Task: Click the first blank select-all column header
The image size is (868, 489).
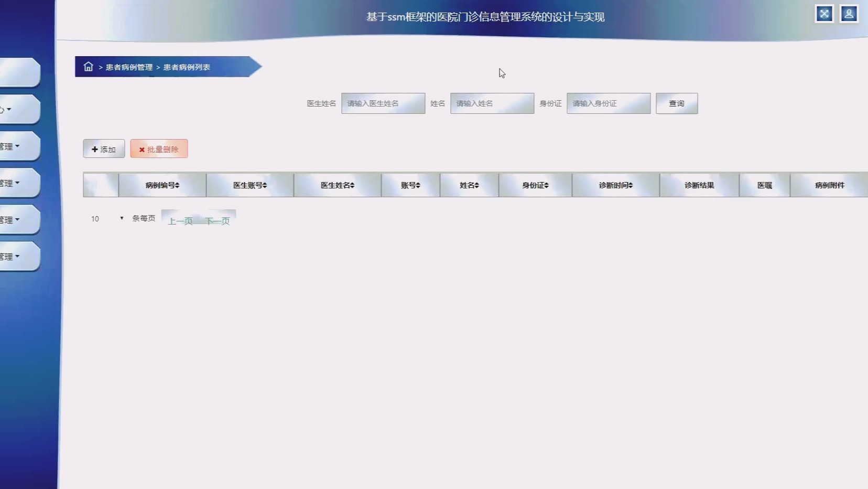Action: 101,185
